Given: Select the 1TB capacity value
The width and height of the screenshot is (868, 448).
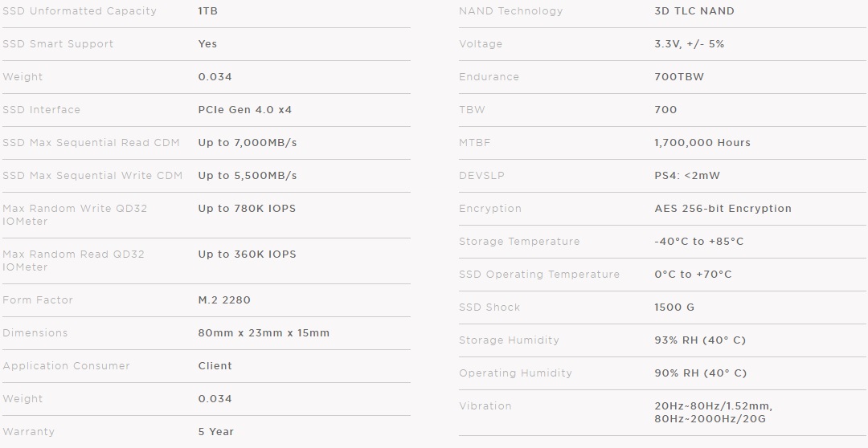Looking at the screenshot, I should [207, 11].
